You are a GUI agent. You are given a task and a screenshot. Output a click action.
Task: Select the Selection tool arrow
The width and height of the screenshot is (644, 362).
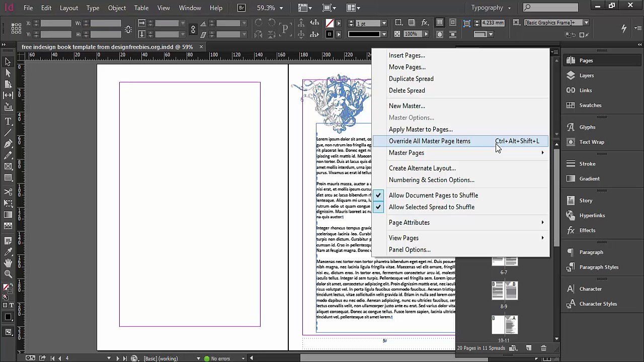click(8, 61)
